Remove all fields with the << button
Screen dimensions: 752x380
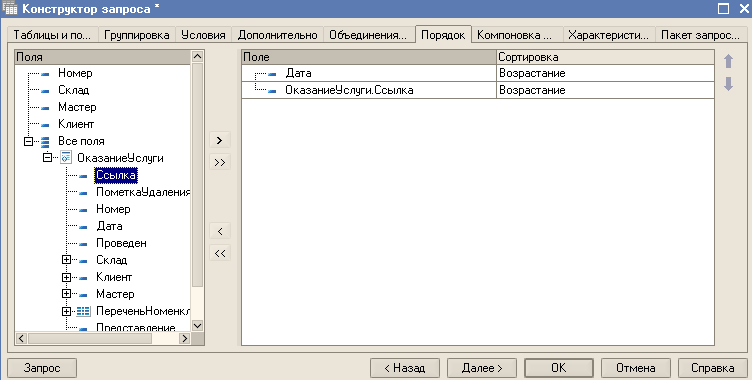pos(220,253)
